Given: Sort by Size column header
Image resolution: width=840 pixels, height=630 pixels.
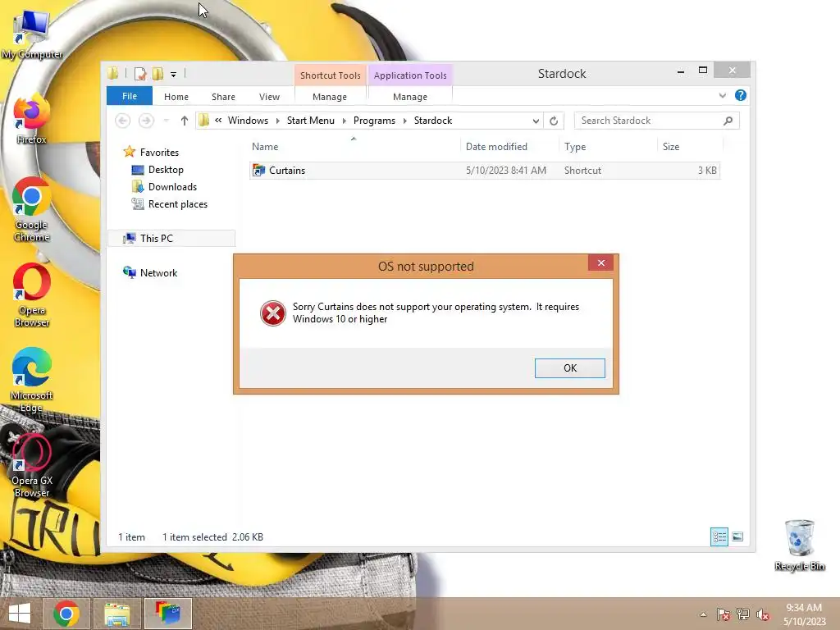Looking at the screenshot, I should pos(671,147).
